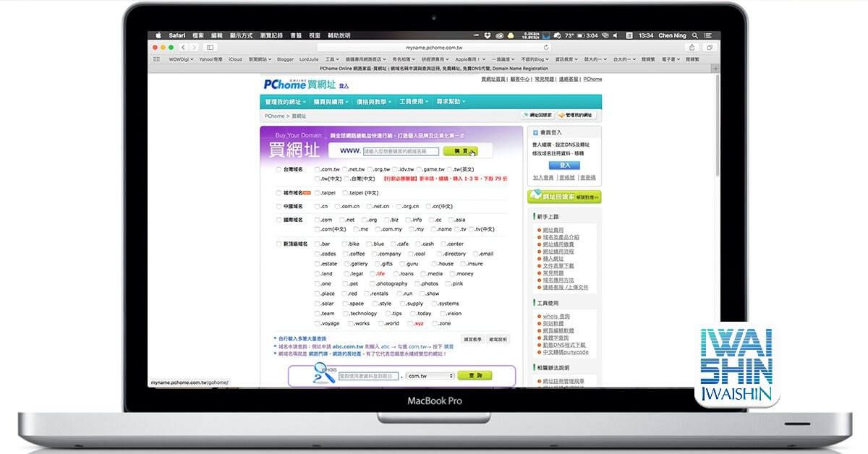Open the Apple menu
The height and width of the screenshot is (454, 868).
pyautogui.click(x=158, y=35)
